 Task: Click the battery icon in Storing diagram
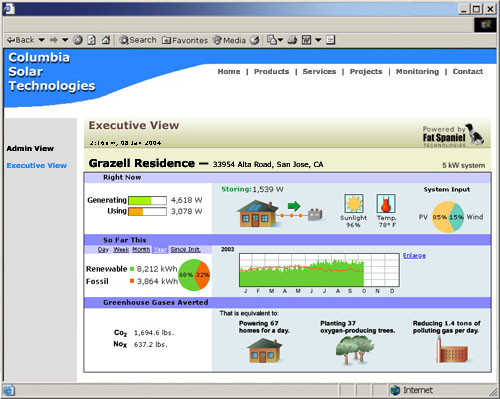point(315,214)
